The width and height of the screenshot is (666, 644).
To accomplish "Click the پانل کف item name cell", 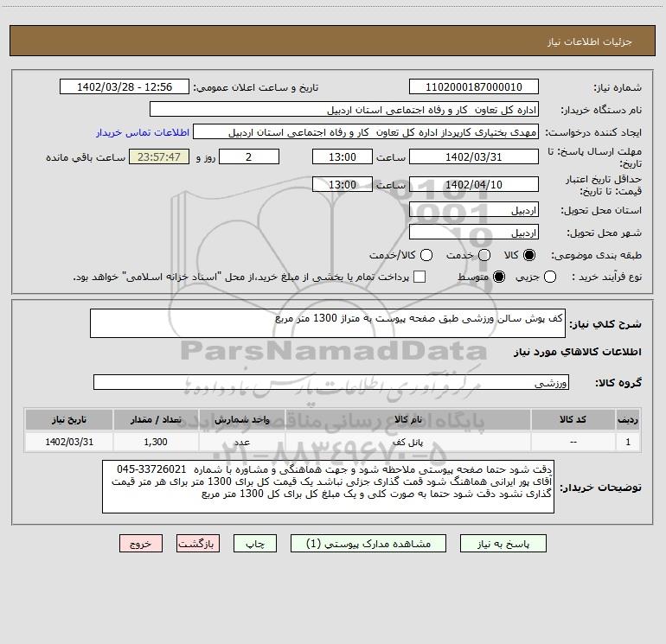I will [x=408, y=442].
